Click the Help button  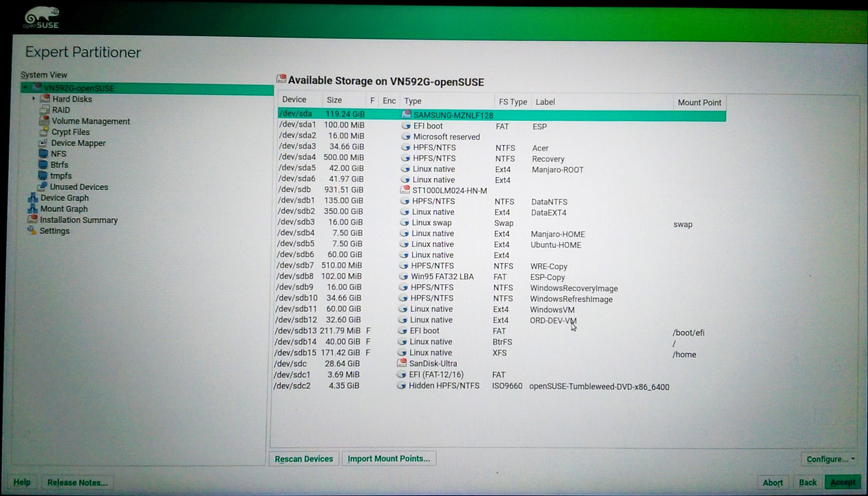[22, 482]
